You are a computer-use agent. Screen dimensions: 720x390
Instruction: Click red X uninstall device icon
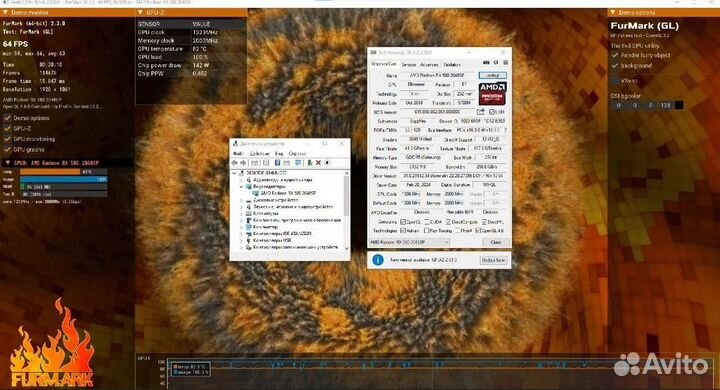coord(318,163)
